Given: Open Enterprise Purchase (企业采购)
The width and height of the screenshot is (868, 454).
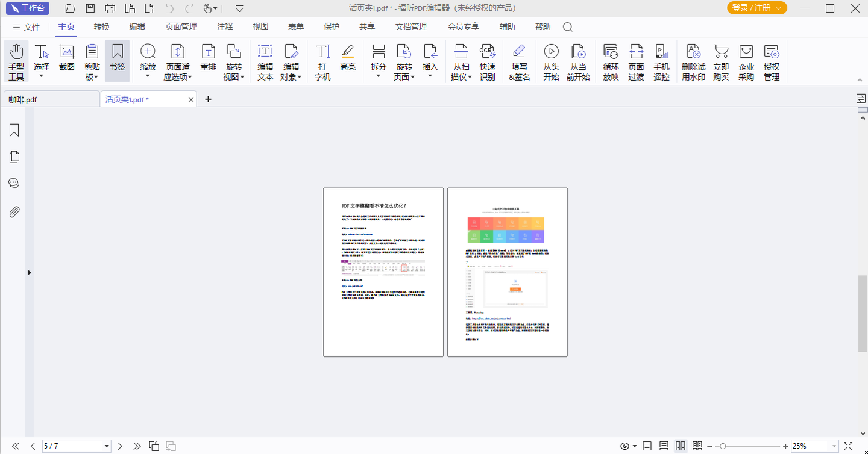Looking at the screenshot, I should pos(746,61).
